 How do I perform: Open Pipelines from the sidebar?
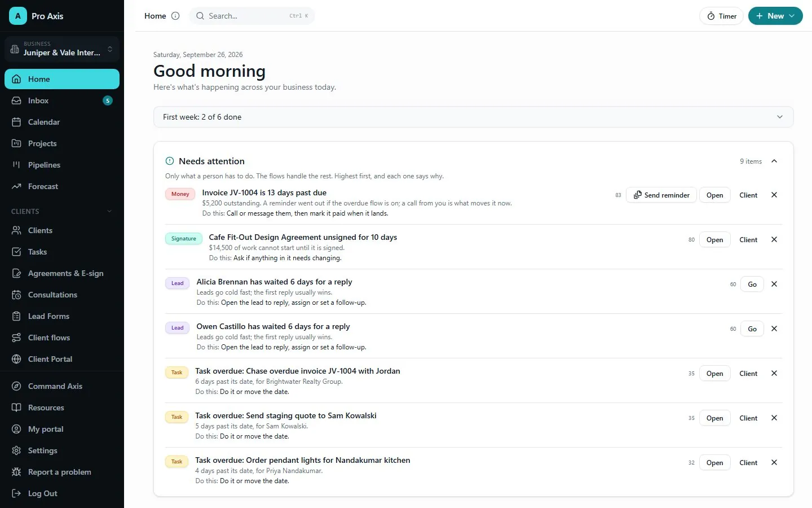pos(62,165)
